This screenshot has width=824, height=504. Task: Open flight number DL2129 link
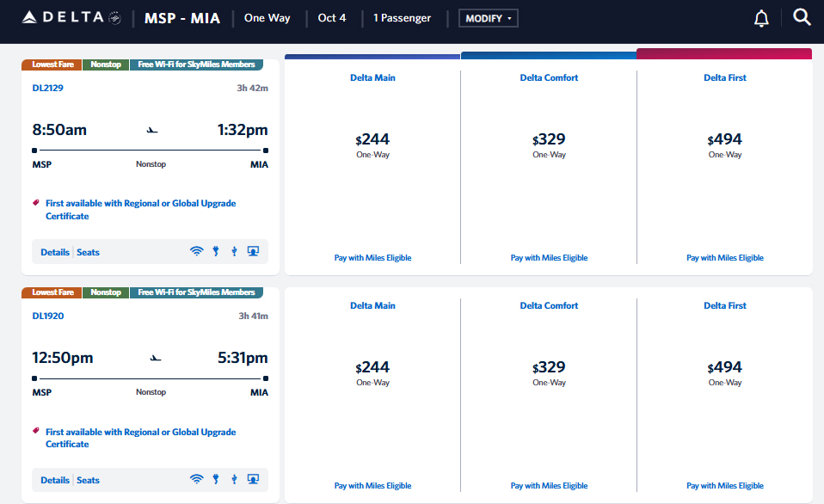48,88
